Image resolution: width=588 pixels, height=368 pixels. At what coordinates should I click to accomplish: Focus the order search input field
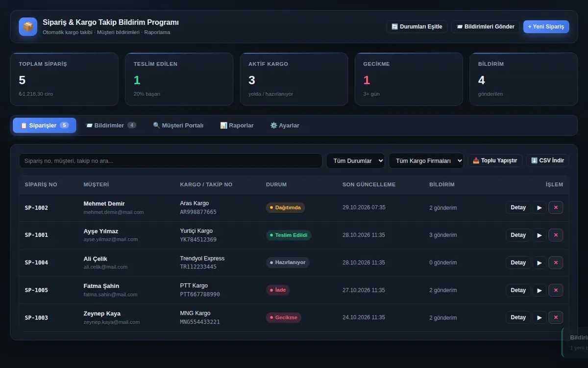click(x=171, y=161)
